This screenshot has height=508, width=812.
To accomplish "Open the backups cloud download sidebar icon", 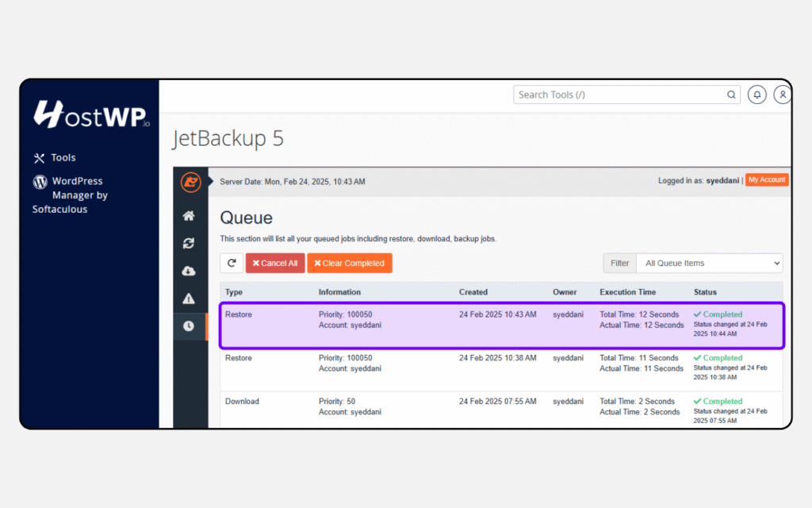I will coord(188,271).
